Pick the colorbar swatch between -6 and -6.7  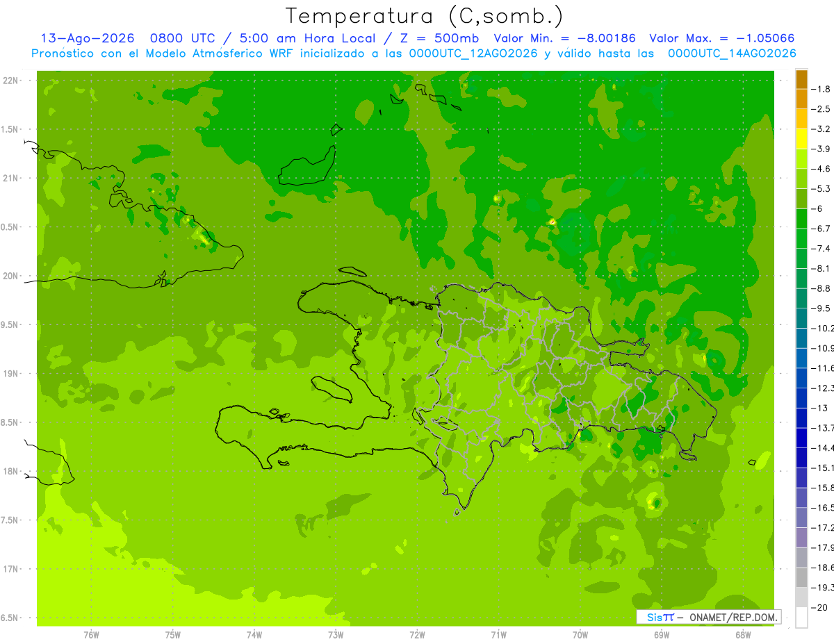pos(801,219)
